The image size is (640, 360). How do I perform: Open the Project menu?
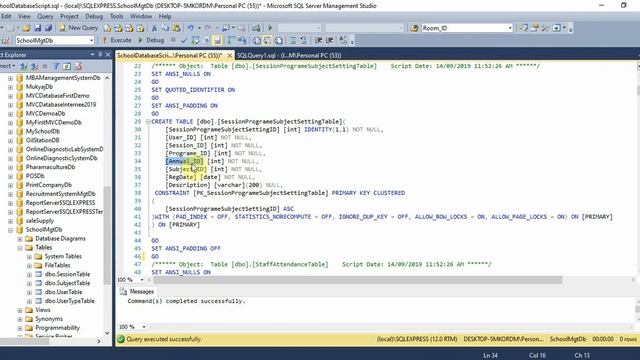click(x=69, y=16)
